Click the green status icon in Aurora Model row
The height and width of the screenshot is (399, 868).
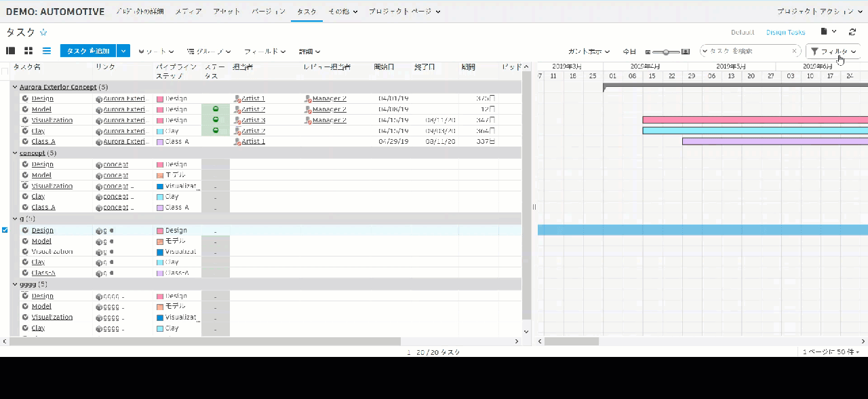coord(216,109)
